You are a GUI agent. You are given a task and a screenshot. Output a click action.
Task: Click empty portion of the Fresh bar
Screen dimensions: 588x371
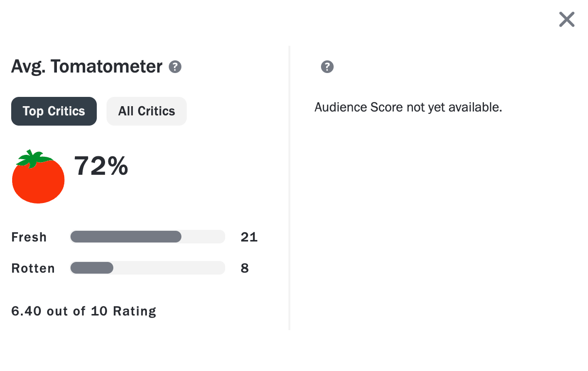pos(203,237)
